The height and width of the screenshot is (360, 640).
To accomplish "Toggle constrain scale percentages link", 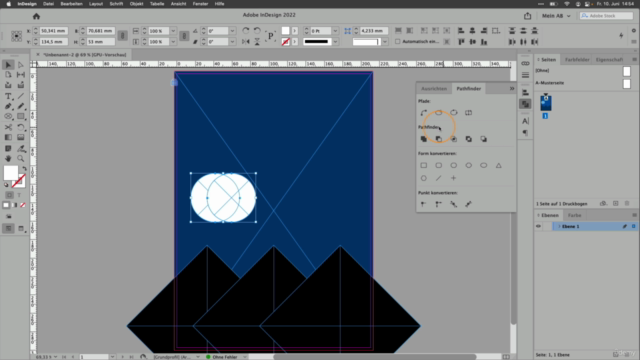I will click(184, 36).
